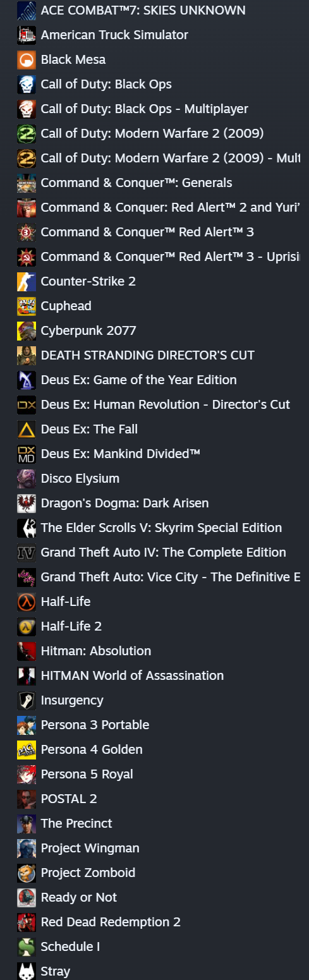Click the Schedule I green icon
The width and height of the screenshot is (309, 980).
(x=27, y=947)
